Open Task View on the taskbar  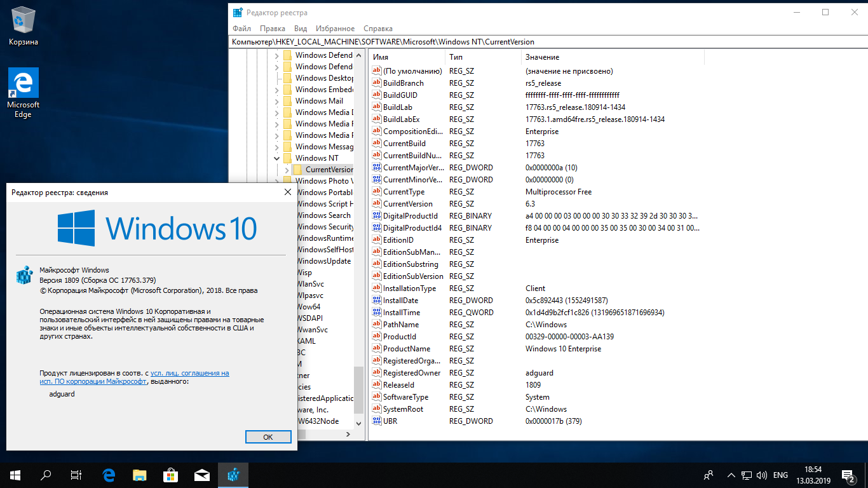(x=76, y=475)
